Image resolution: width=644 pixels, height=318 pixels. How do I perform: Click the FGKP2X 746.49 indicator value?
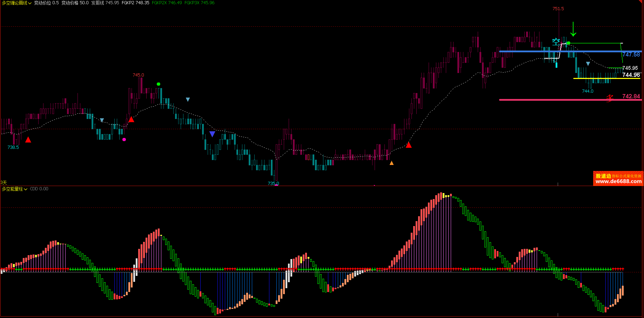click(x=167, y=3)
